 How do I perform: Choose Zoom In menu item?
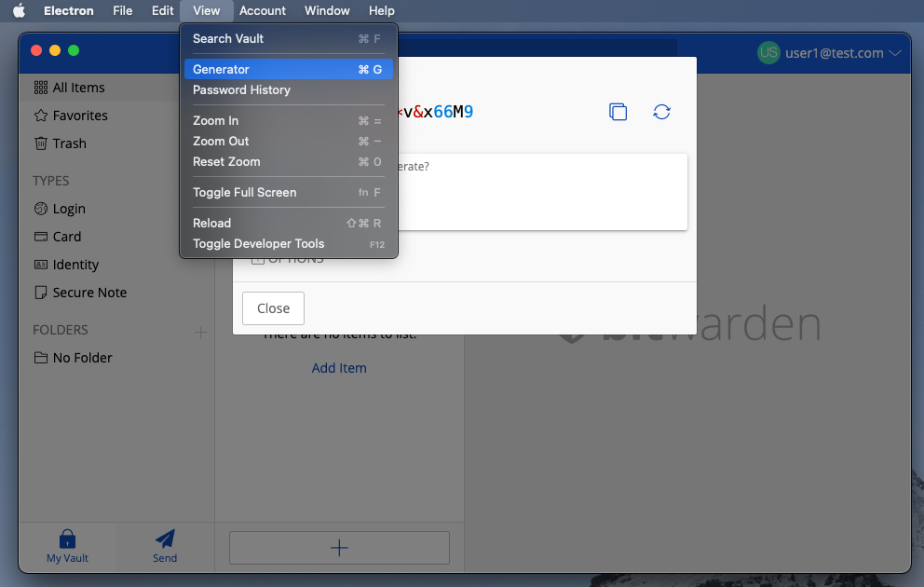point(288,121)
